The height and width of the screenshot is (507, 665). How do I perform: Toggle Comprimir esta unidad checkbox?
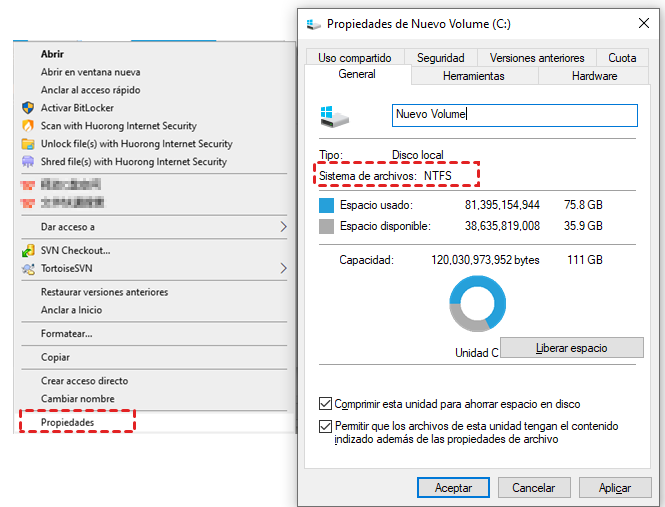click(x=325, y=404)
